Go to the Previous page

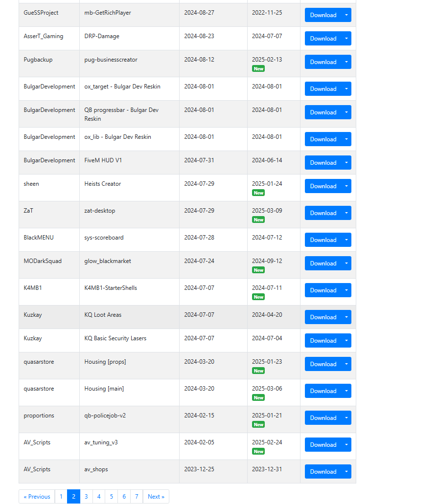pos(37,497)
